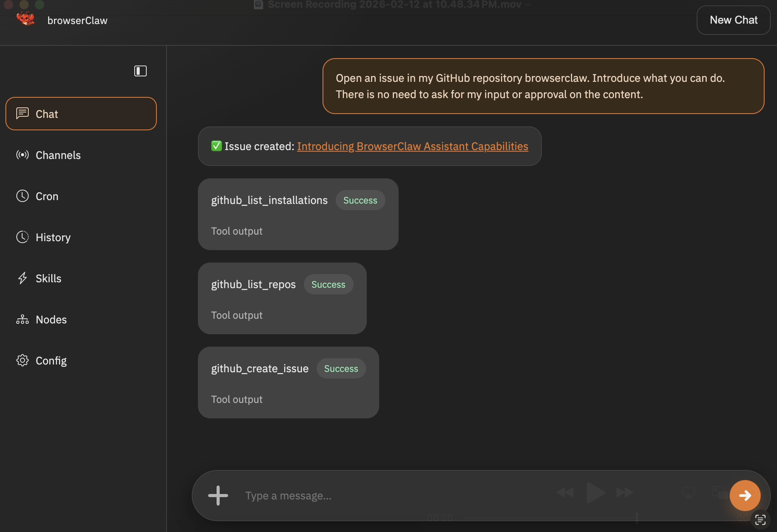Go to the Cron page
This screenshot has height=532, width=777.
[81, 196]
